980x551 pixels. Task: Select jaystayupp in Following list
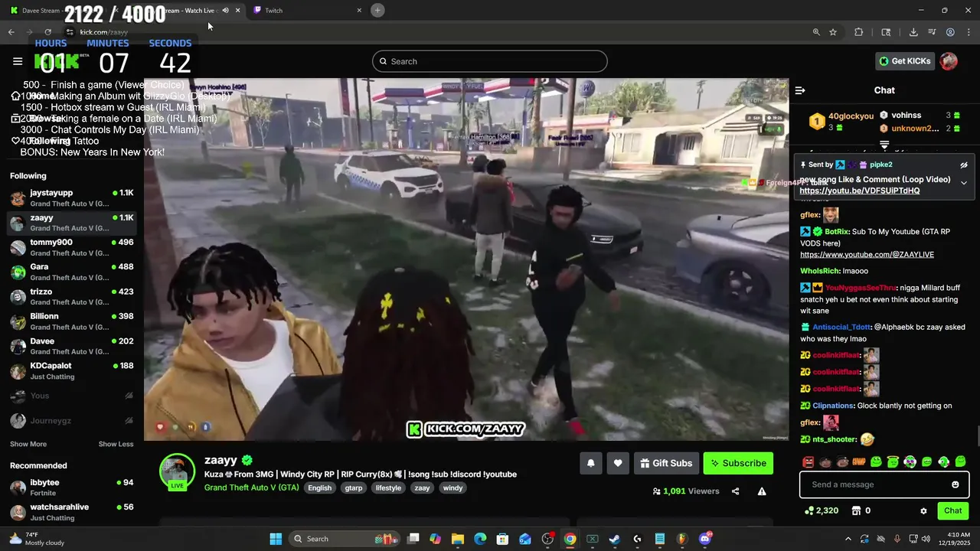click(72, 198)
